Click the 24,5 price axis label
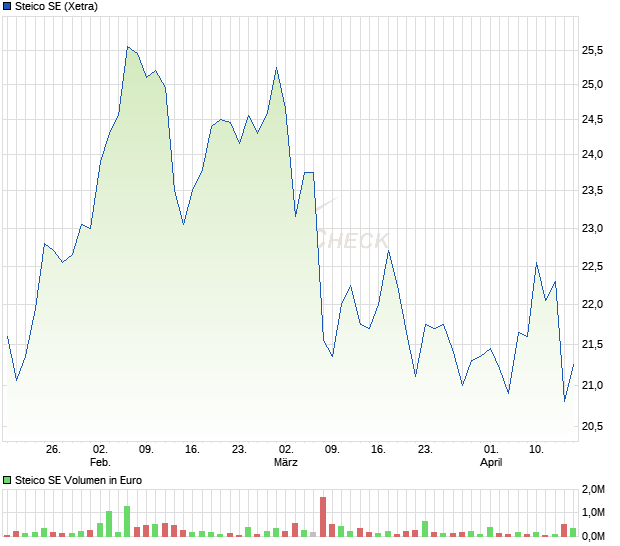 (592, 119)
